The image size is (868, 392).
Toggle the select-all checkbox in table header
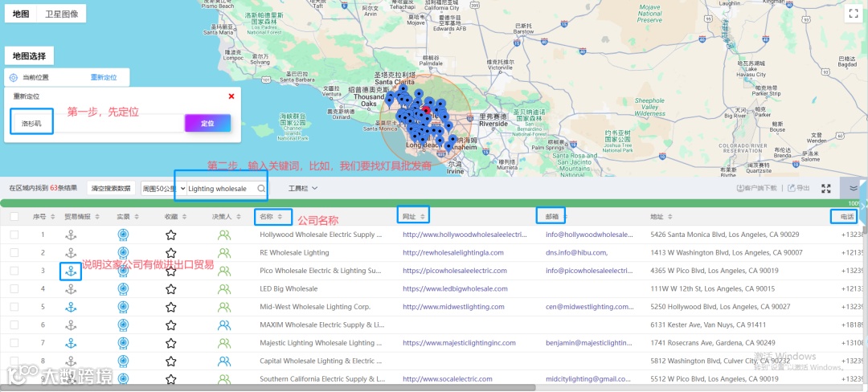pos(14,217)
